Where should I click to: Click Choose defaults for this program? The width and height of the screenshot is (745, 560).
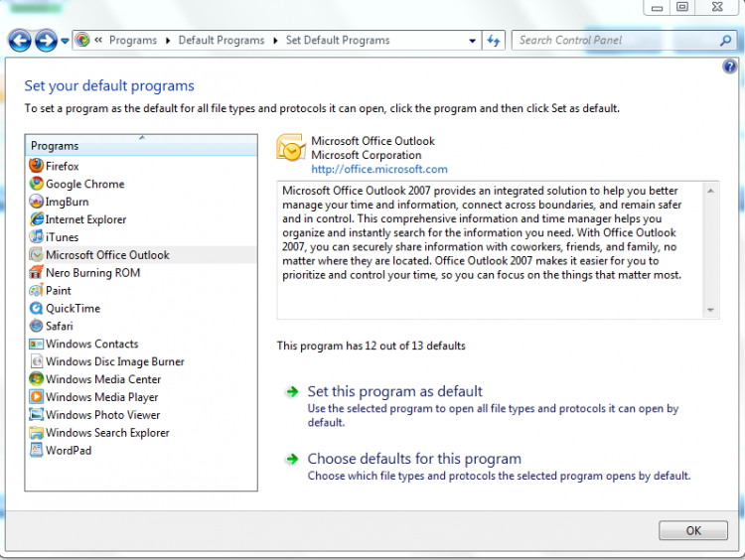[414, 459]
